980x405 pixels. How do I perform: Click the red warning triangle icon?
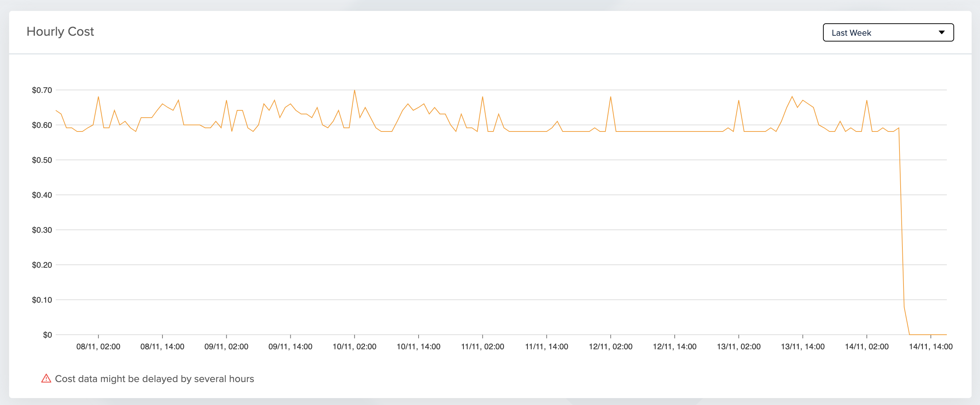(x=46, y=378)
